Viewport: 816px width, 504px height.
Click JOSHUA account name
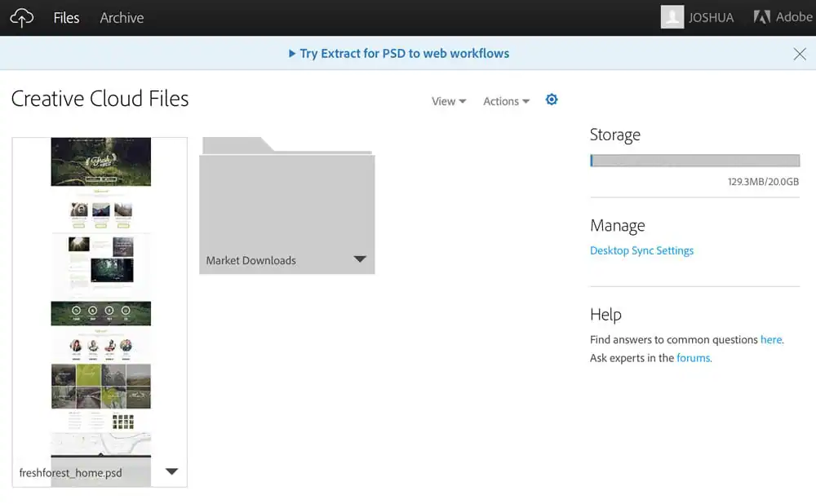711,18
